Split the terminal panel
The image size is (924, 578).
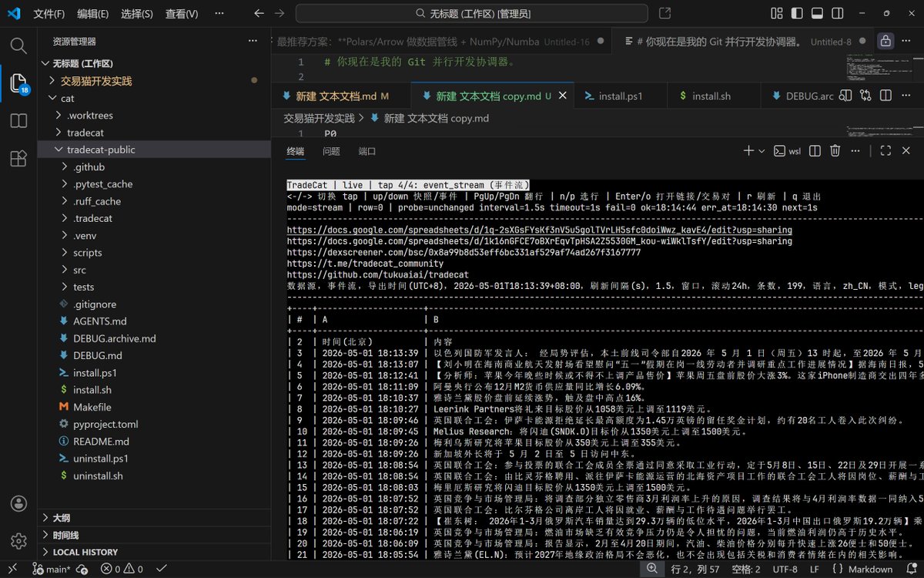[x=815, y=151]
